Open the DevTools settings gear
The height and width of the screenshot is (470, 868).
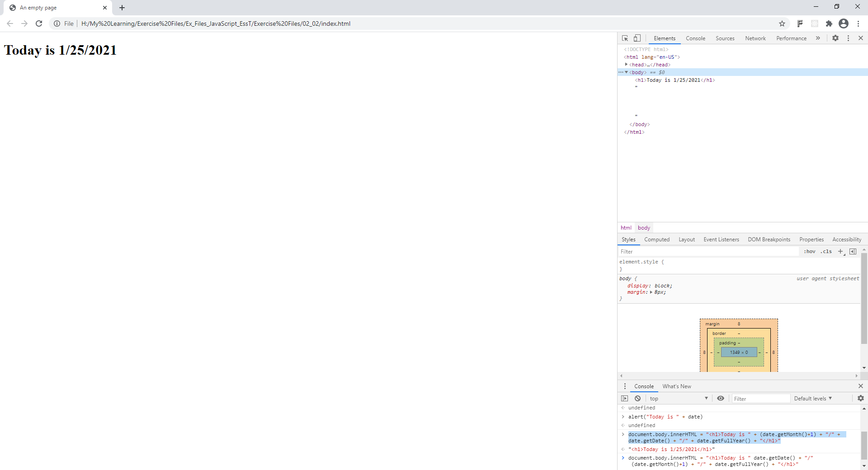click(x=835, y=38)
